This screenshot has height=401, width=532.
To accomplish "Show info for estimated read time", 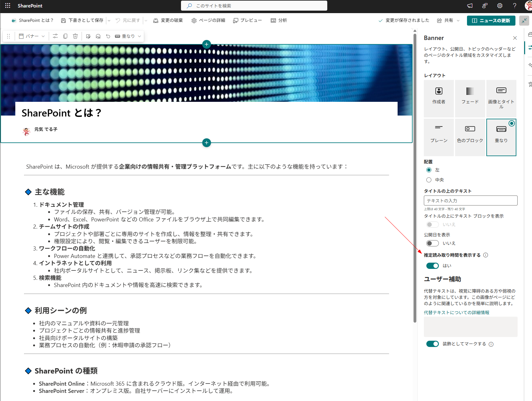I will [x=485, y=255].
